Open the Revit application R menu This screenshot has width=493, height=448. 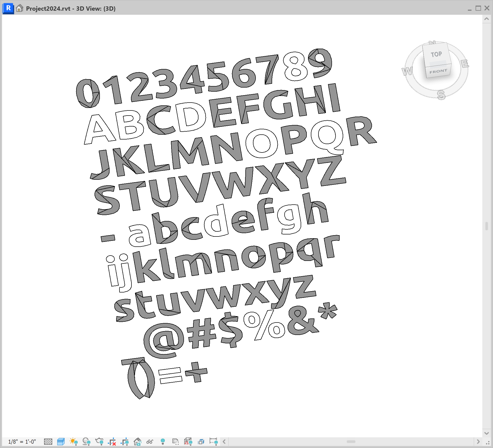8,8
